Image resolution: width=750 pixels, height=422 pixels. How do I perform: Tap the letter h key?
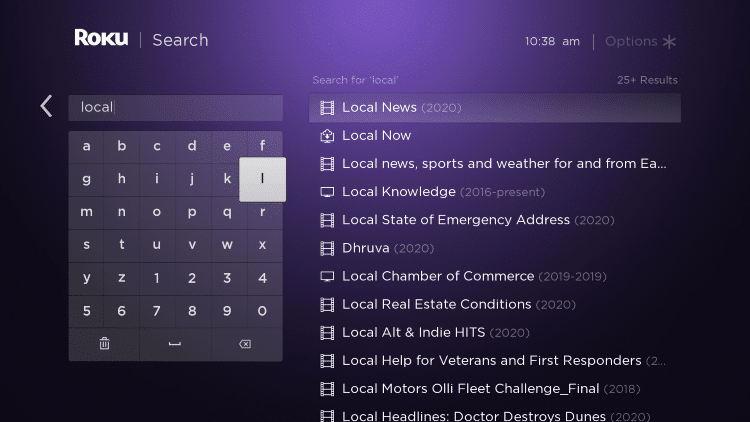point(121,179)
